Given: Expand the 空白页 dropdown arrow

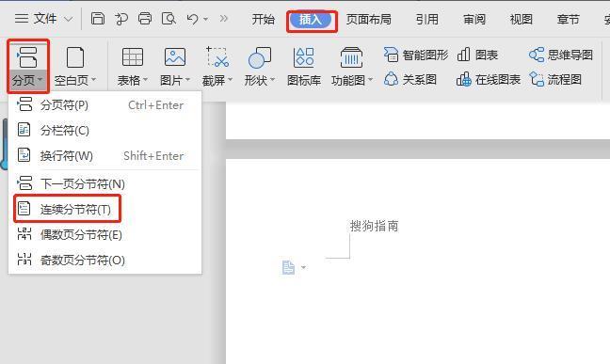Looking at the screenshot, I should [94, 80].
